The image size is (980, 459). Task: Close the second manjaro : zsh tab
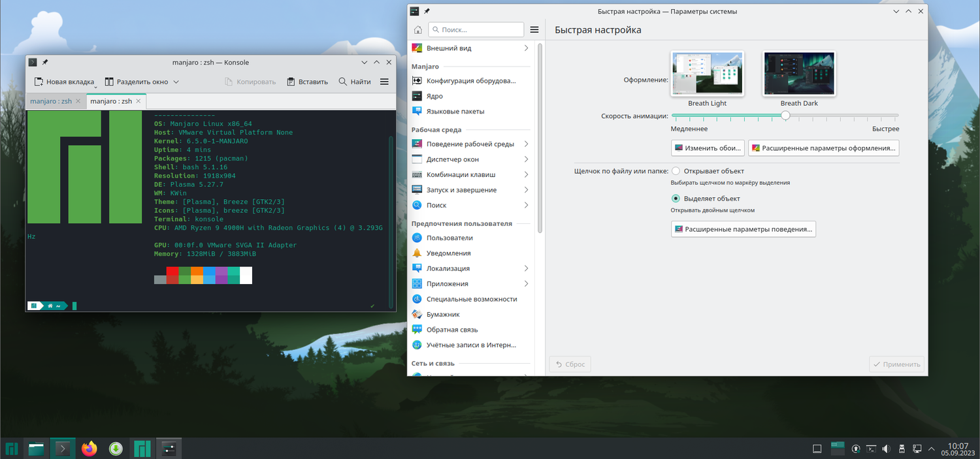click(x=139, y=101)
